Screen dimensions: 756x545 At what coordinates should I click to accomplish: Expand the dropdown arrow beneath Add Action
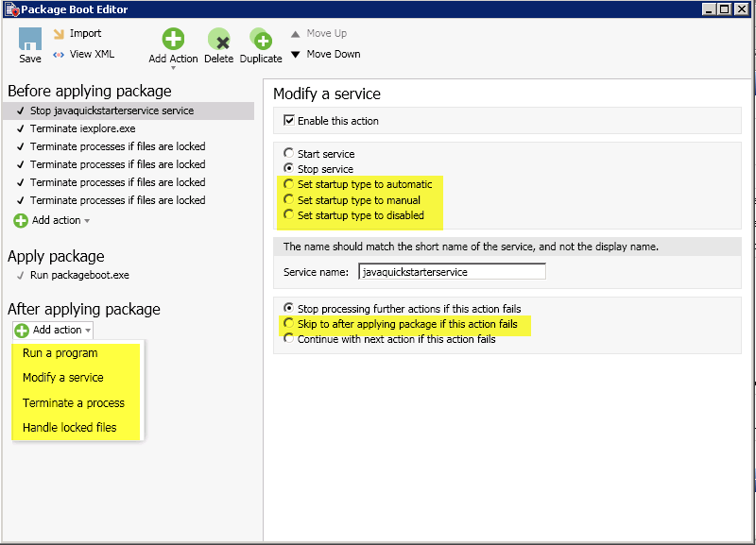click(173, 68)
